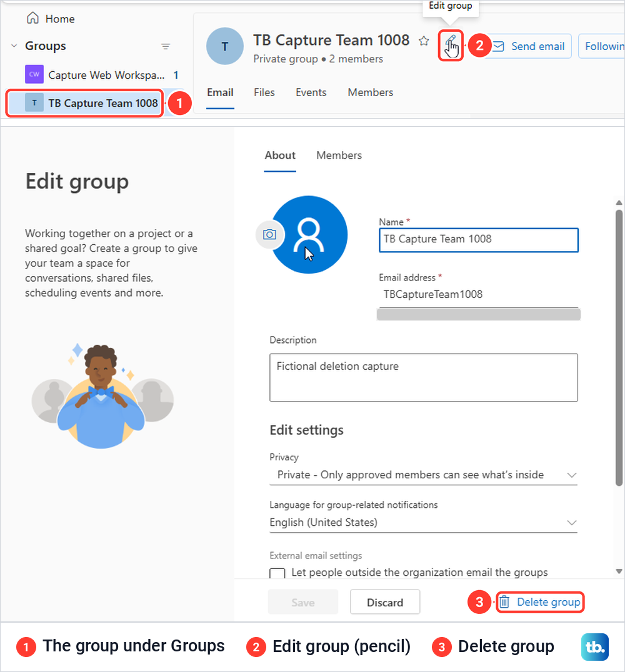Click the Following button
This screenshot has height=672, width=625.
point(601,46)
